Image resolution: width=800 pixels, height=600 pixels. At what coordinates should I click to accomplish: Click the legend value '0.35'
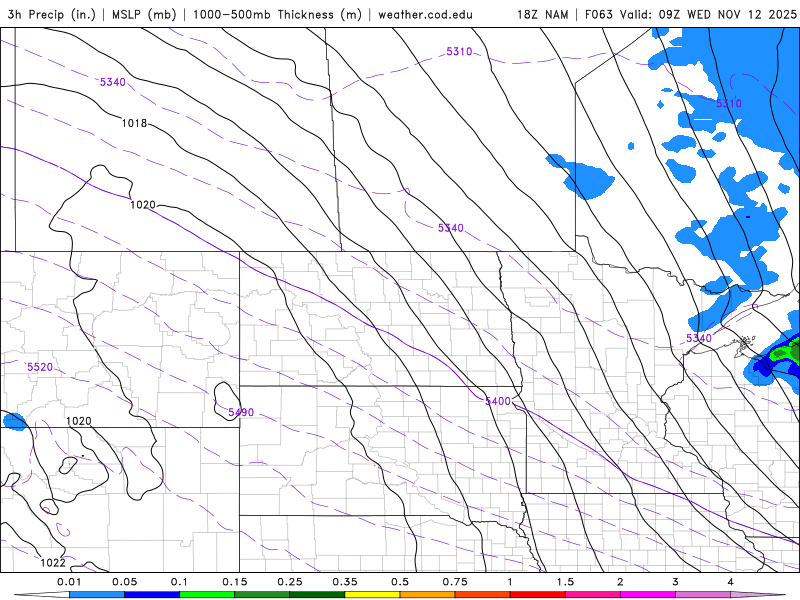click(x=345, y=582)
